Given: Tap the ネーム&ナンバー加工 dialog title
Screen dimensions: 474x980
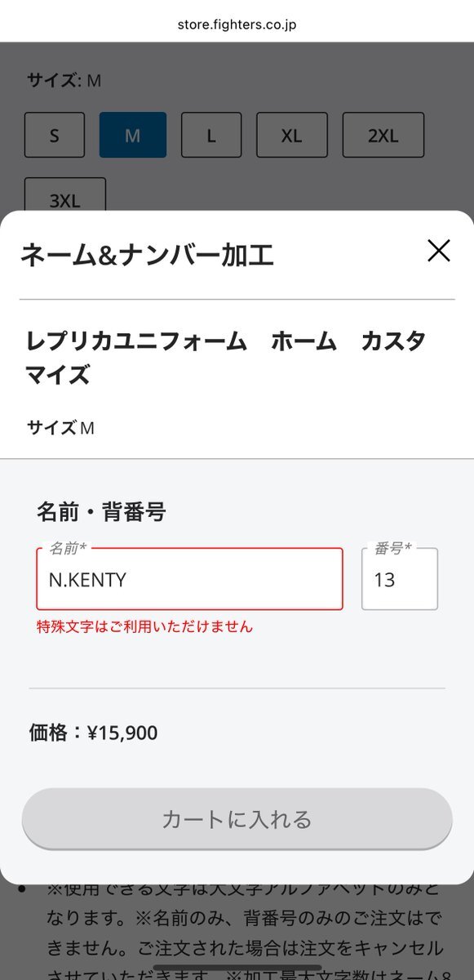Looking at the screenshot, I should pyautogui.click(x=147, y=255).
